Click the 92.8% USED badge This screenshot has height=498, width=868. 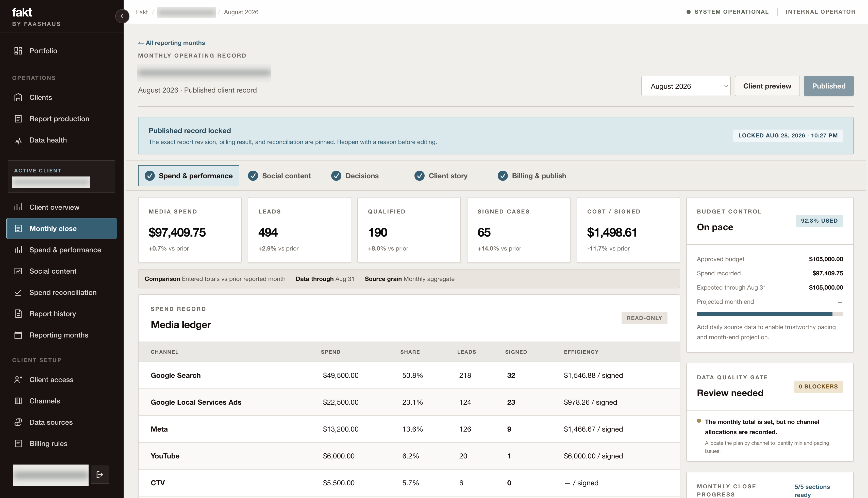[x=819, y=221]
